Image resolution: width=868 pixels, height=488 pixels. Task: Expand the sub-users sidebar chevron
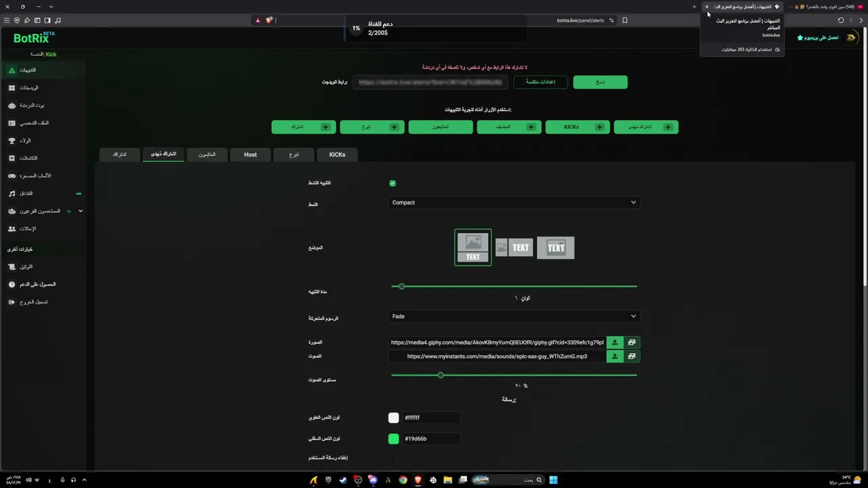(80, 211)
